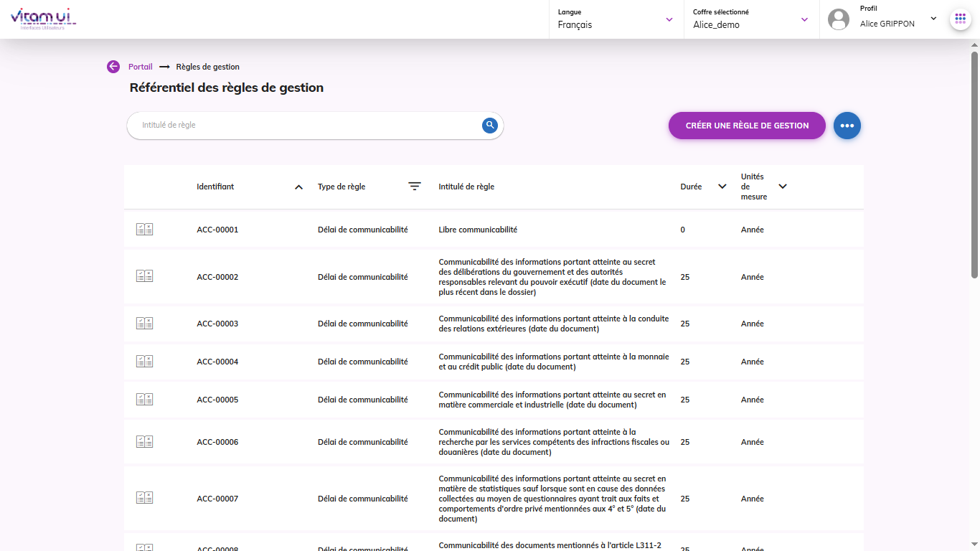
Task: Click the rule icon for ACC-00001
Action: click(x=145, y=230)
